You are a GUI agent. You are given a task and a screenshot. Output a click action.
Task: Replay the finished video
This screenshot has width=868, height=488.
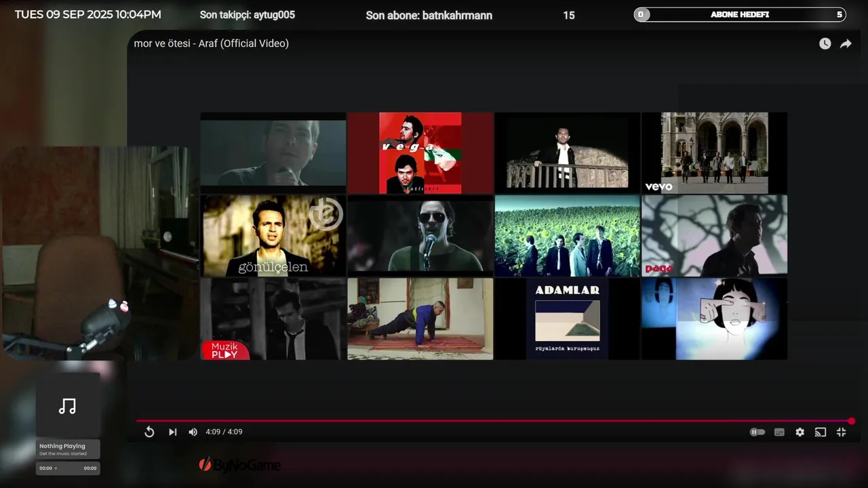click(x=149, y=432)
